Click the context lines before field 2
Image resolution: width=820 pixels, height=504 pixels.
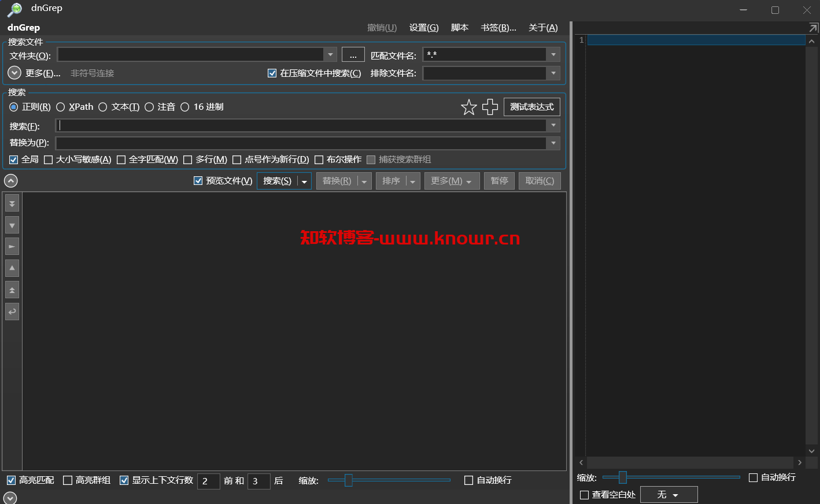tap(209, 481)
